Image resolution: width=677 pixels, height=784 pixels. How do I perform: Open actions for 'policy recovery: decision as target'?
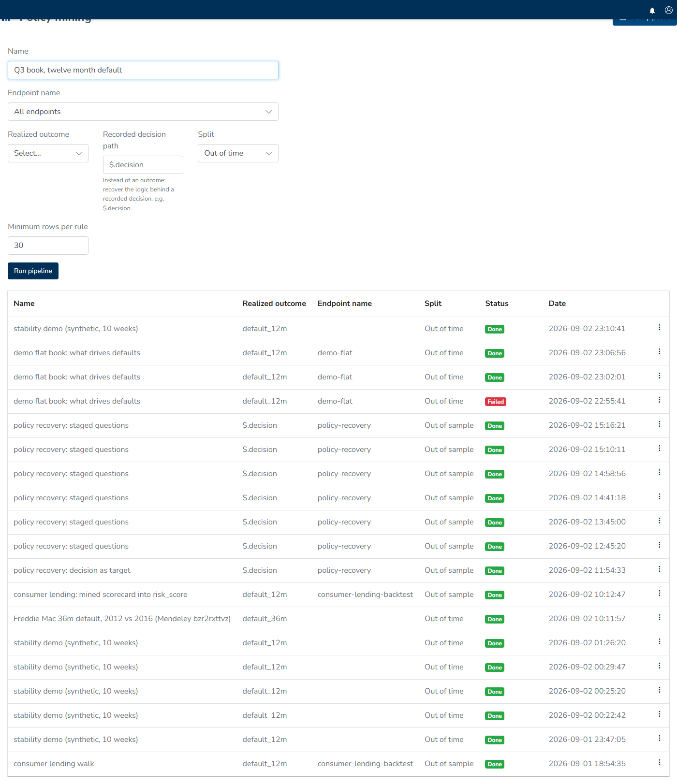point(660,569)
